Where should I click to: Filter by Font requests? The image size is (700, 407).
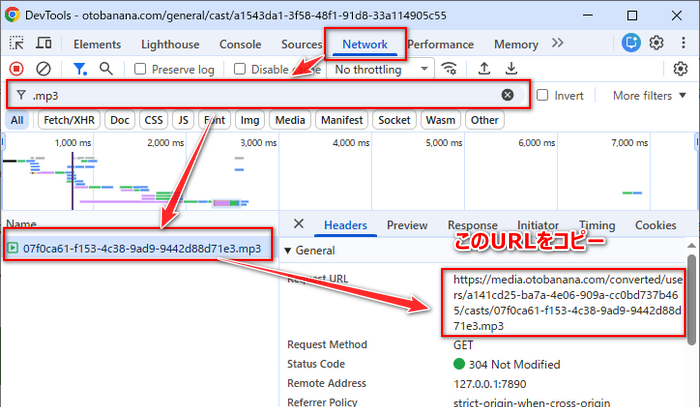[214, 120]
